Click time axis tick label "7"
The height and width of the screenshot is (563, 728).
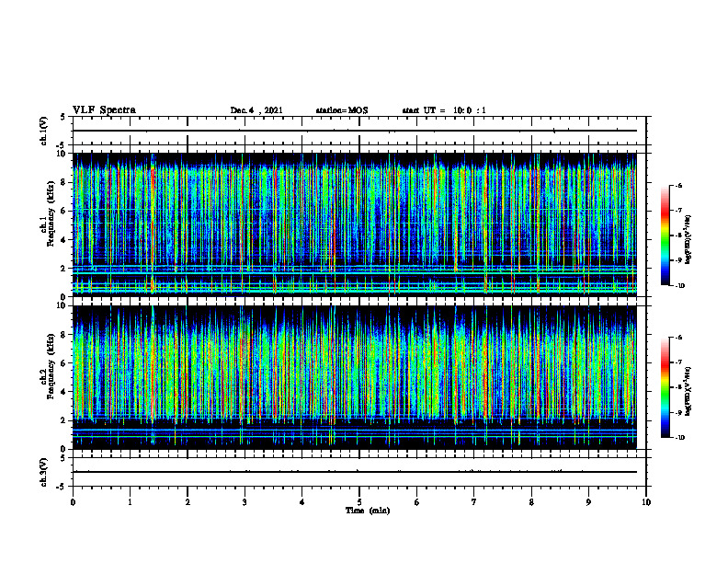pos(474,502)
